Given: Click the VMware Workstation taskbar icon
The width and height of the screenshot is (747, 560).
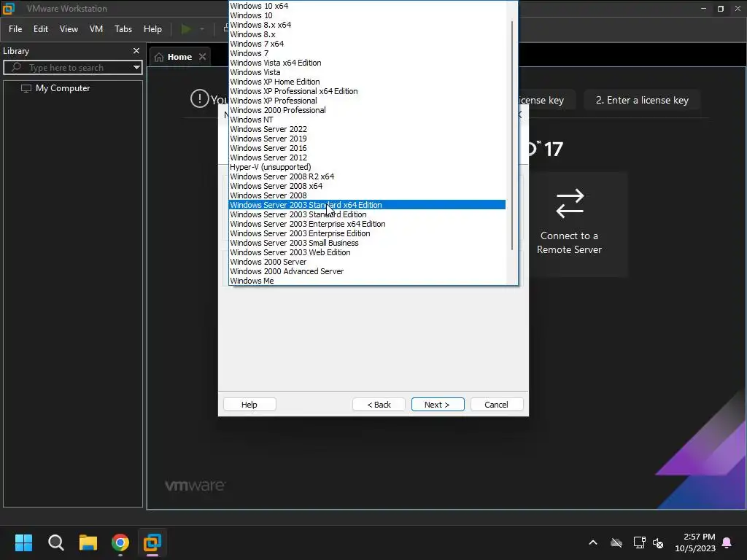Looking at the screenshot, I should [x=152, y=542].
